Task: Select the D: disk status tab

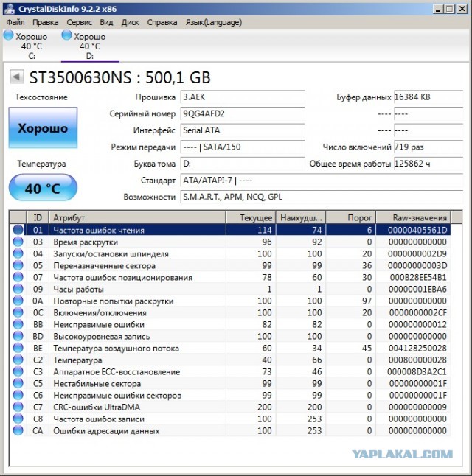Action: [x=90, y=46]
